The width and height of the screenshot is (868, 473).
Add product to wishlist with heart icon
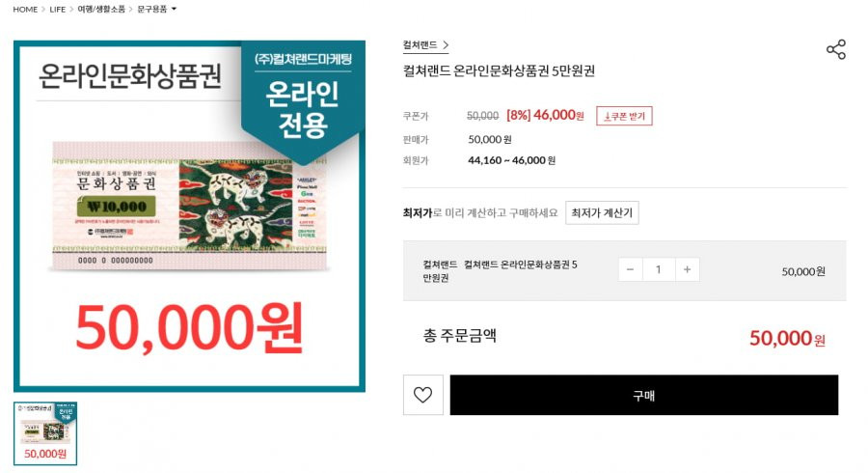(423, 395)
